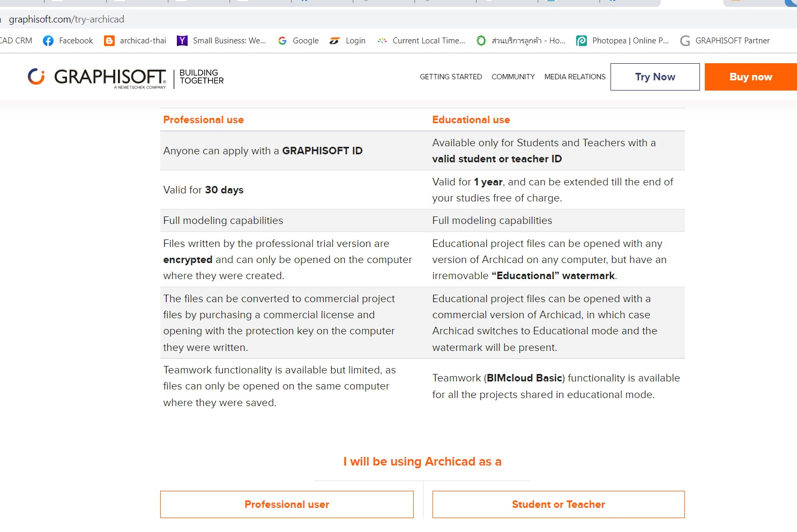This screenshot has width=797, height=532.
Task: Click the Graphisoft logo
Action: (x=97, y=78)
